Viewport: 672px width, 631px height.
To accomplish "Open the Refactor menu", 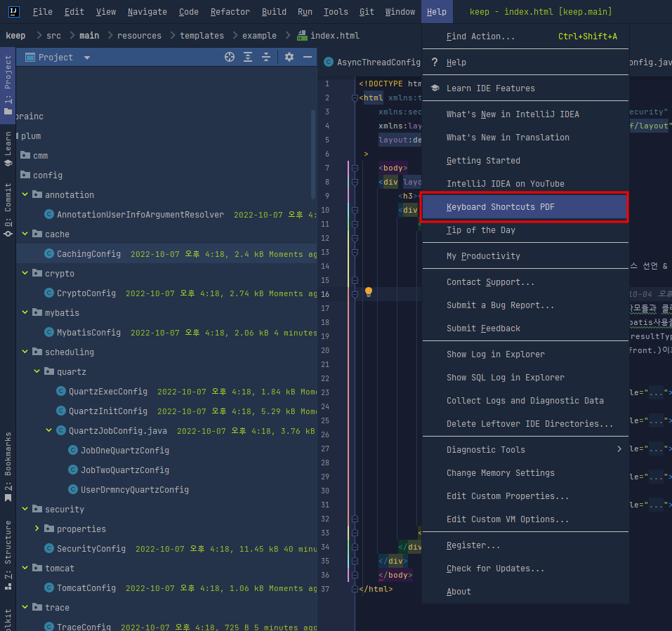I will pyautogui.click(x=230, y=11).
